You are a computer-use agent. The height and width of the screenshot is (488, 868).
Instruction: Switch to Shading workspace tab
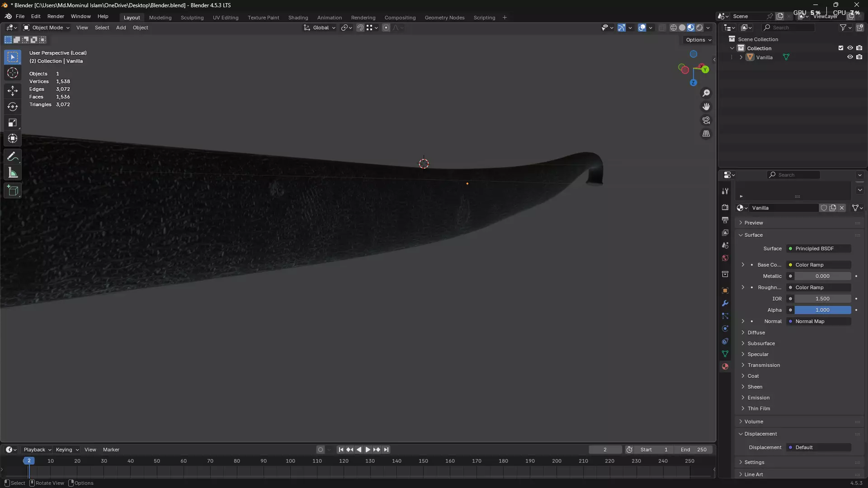(x=298, y=18)
